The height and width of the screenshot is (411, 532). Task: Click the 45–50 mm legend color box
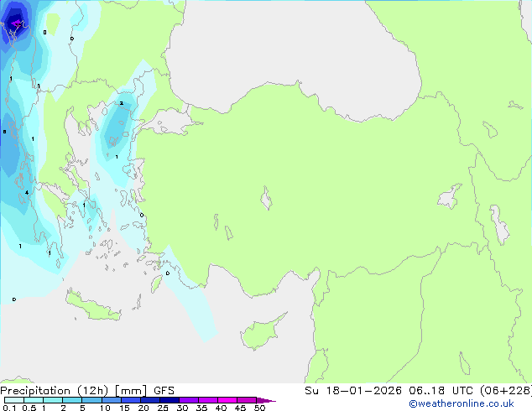(x=247, y=400)
